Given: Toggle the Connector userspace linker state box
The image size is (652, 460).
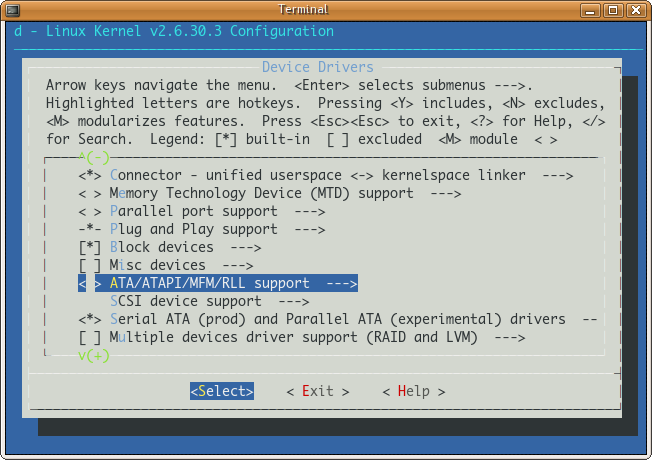Looking at the screenshot, I should coord(90,176).
